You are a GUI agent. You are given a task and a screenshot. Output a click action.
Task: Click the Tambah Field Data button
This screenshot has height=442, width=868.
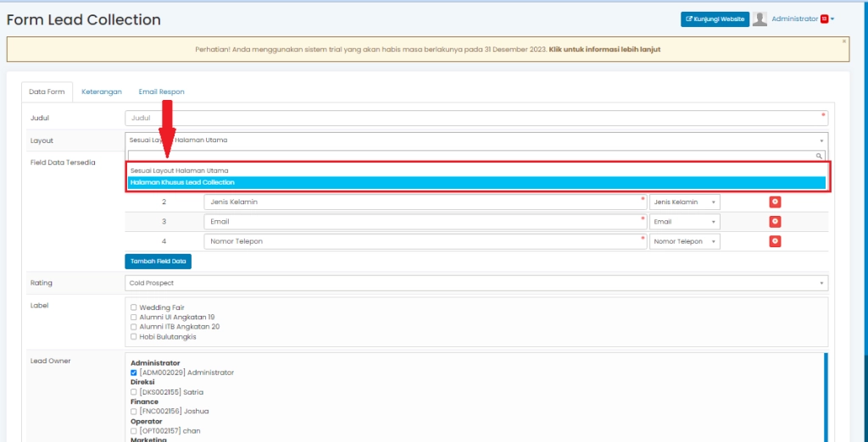[158, 262]
